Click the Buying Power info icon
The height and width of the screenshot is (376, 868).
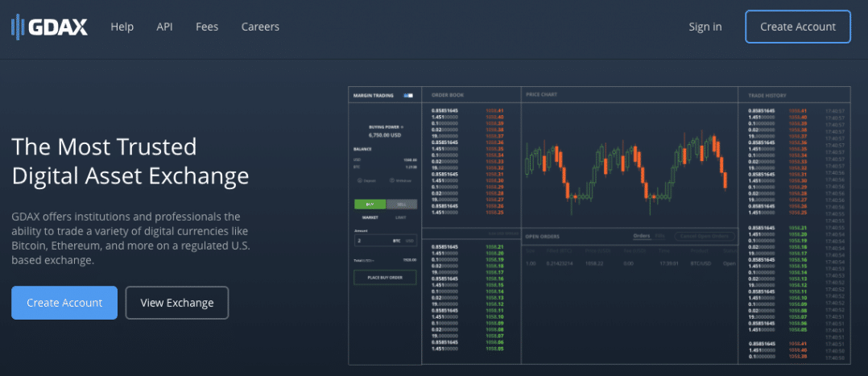pos(402,127)
